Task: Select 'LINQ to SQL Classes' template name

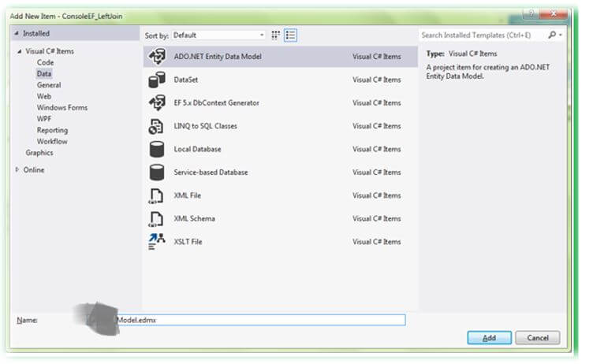Action: click(205, 126)
